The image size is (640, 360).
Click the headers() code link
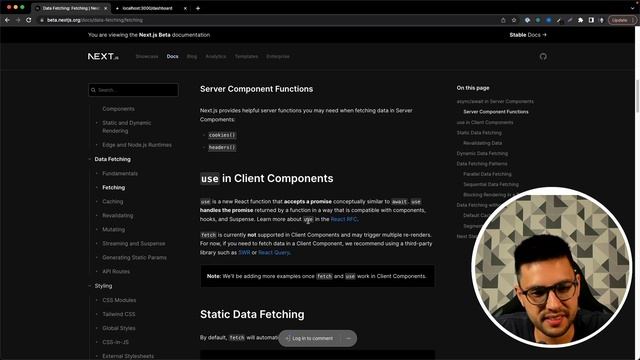coord(222,147)
